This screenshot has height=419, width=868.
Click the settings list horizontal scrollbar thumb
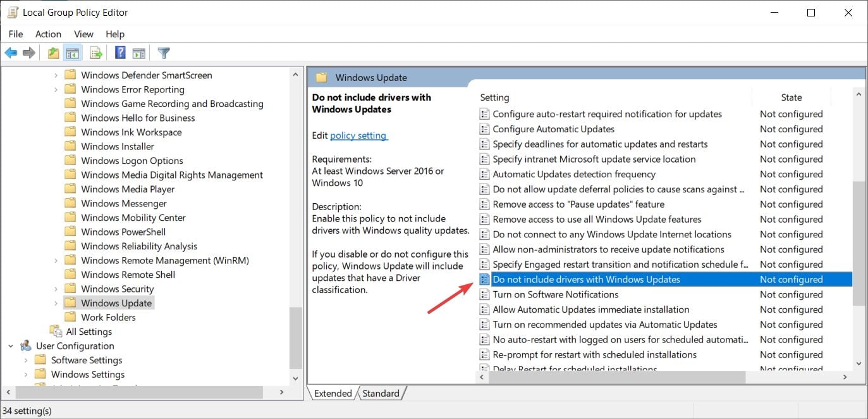(618, 377)
